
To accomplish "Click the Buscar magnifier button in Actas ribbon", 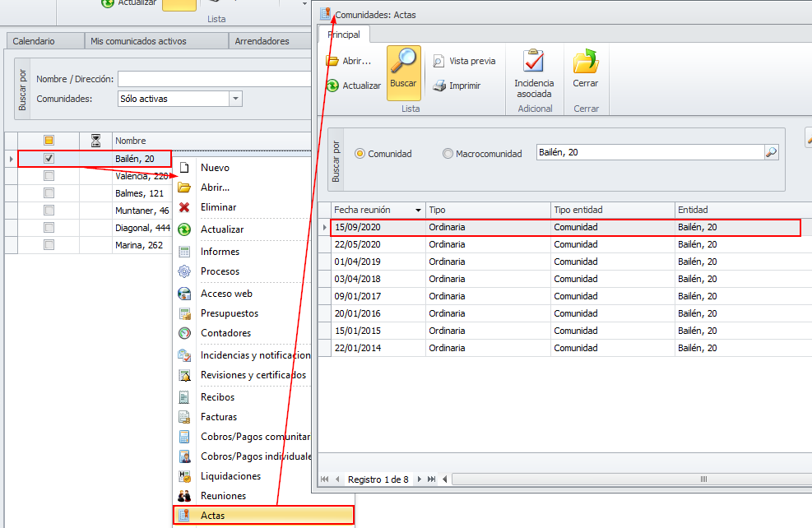I will pos(403,72).
